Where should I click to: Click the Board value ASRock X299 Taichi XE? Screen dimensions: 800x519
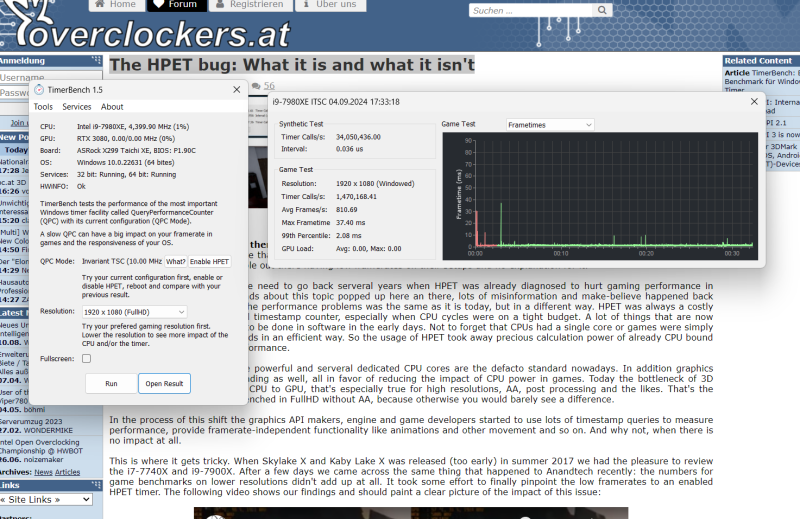(136, 151)
